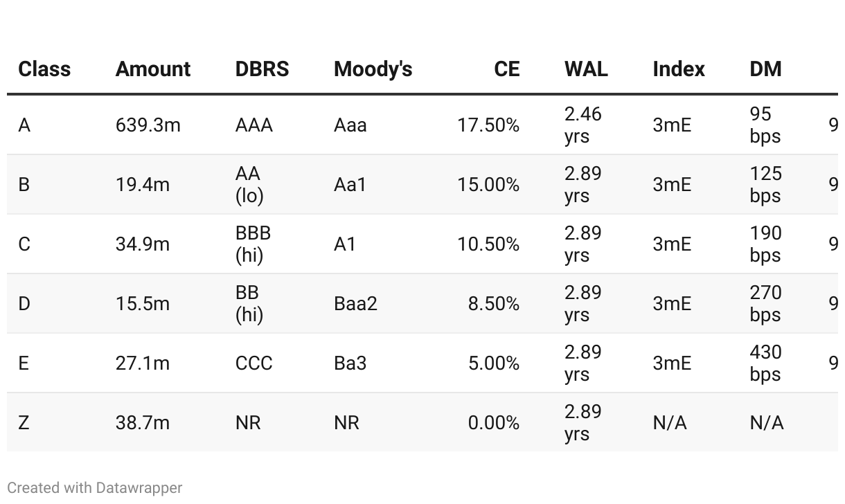Select the DM column header
845x504 pixels.
765,69
